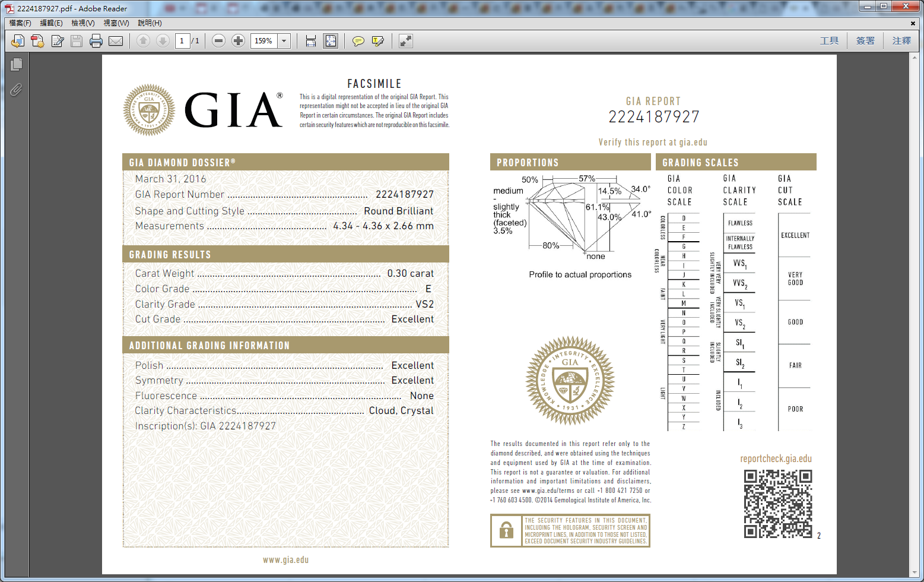Toggle fit one full page view
The height and width of the screenshot is (582, 924).
pos(331,41)
